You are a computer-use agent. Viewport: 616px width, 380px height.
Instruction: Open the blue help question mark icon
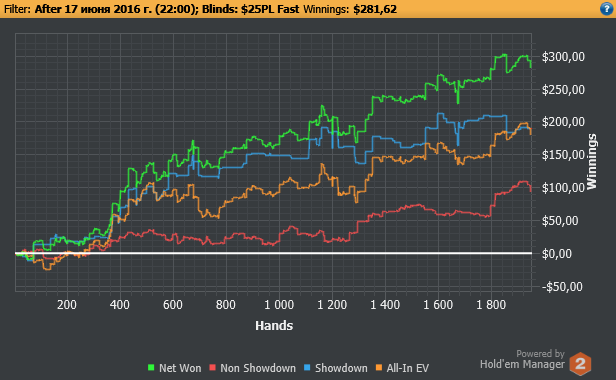coord(607,9)
